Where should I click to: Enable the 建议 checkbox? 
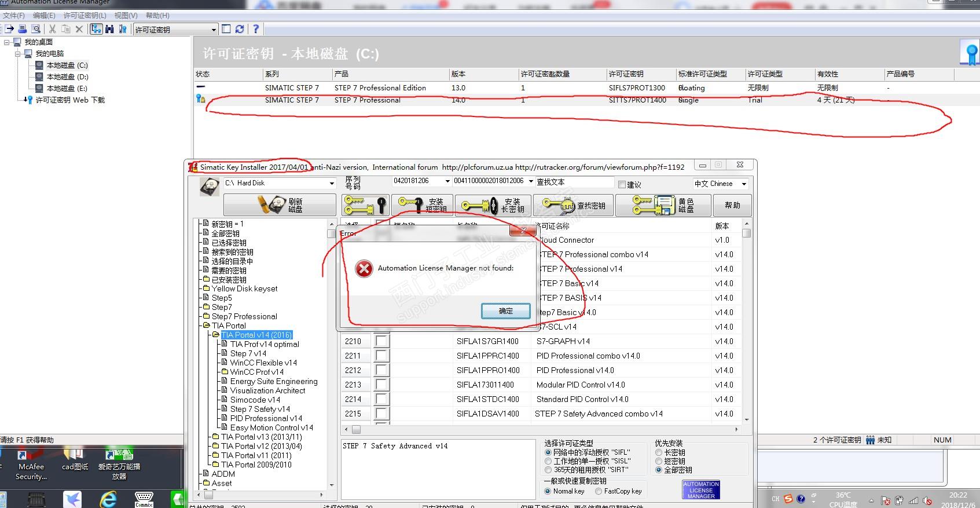(x=622, y=185)
